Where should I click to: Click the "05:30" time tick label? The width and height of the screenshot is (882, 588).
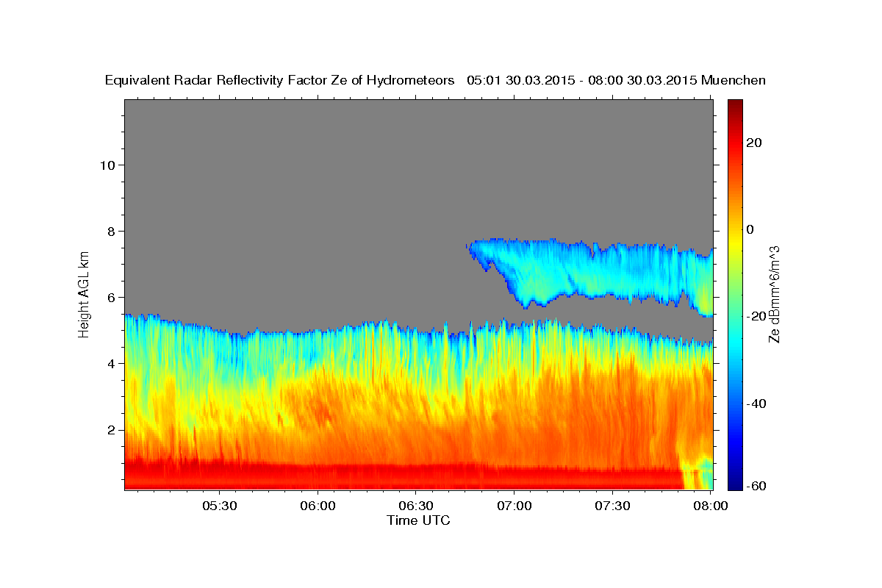coord(220,506)
